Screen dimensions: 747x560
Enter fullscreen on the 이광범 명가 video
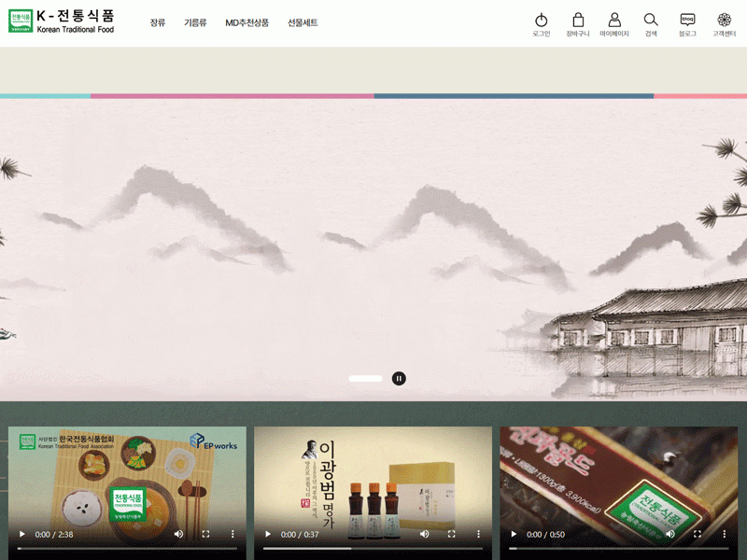click(451, 535)
